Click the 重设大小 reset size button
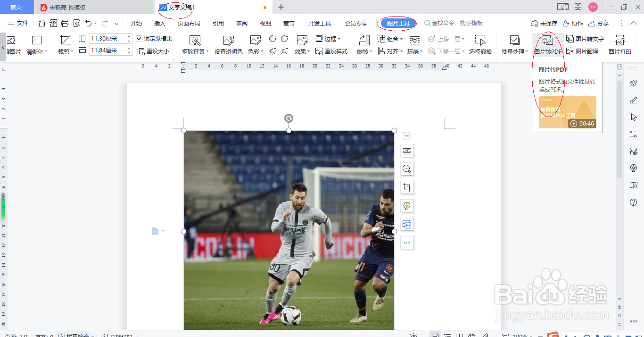Screen dimensions: 644x337 click(x=153, y=51)
